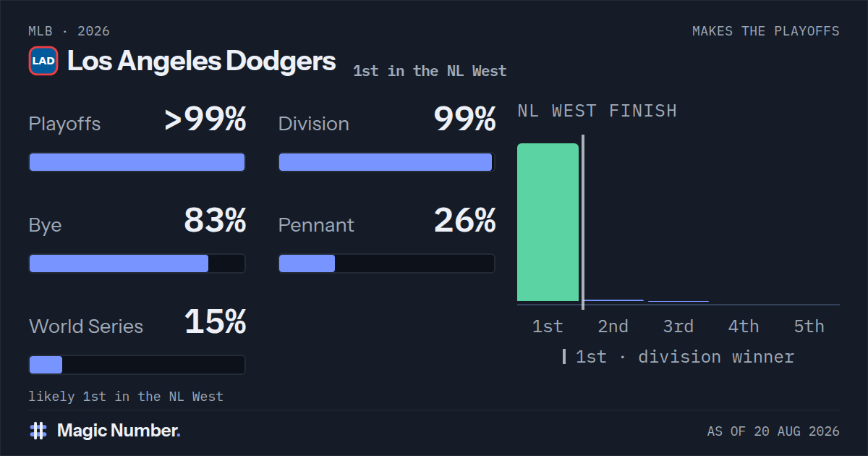Image resolution: width=868 pixels, height=456 pixels.
Task: Click the NL WEST FINISH chart heading
Action: [x=597, y=111]
